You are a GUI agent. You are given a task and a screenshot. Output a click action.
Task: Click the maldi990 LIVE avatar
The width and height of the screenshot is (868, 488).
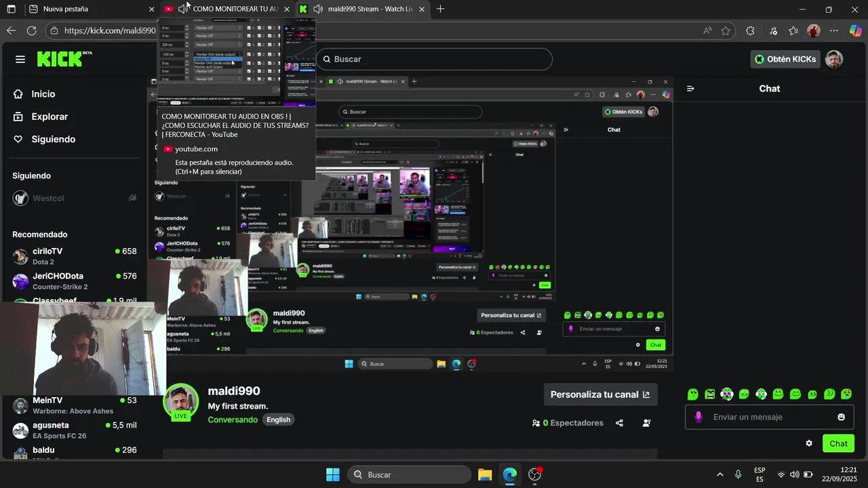[x=180, y=401]
